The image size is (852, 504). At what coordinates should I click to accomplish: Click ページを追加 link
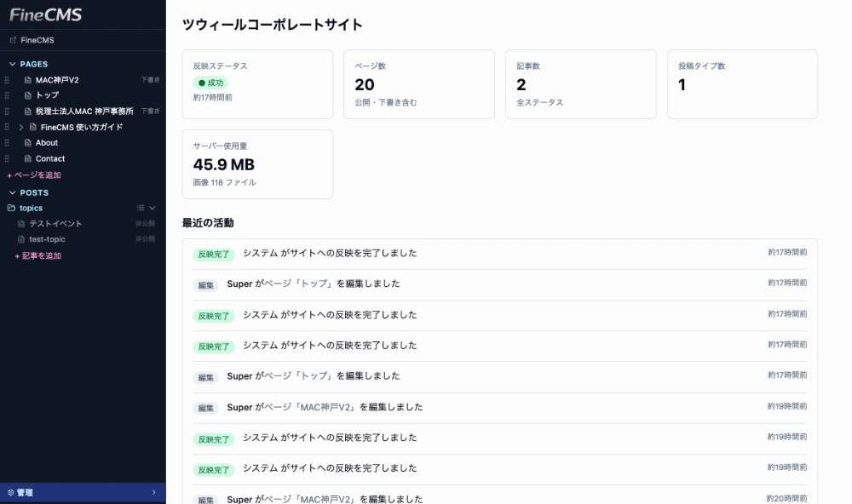[x=34, y=175]
